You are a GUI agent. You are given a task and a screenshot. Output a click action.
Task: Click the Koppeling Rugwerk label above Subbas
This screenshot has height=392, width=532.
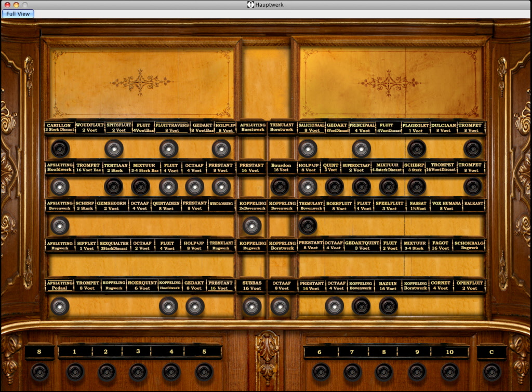click(252, 246)
